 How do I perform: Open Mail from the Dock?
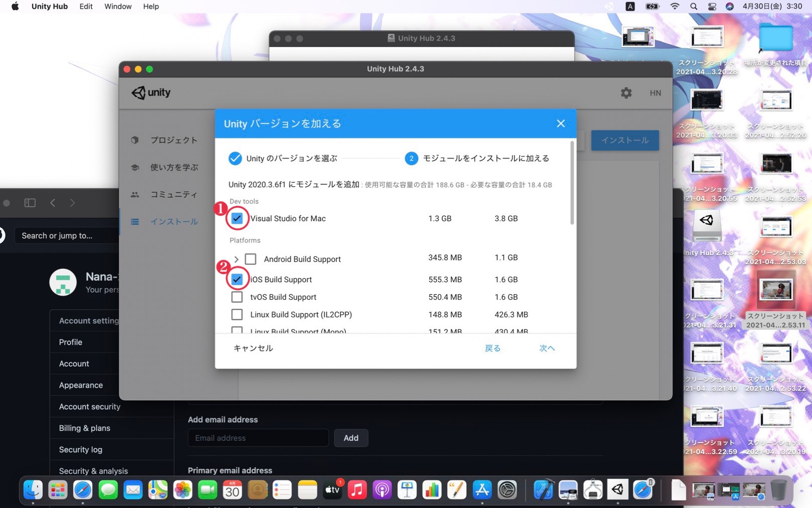(133, 489)
